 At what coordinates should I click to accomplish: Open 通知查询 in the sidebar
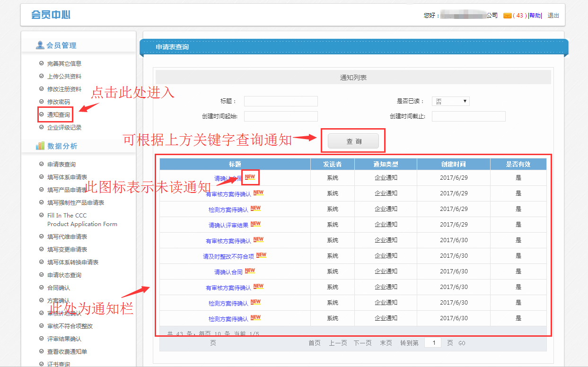(59, 115)
